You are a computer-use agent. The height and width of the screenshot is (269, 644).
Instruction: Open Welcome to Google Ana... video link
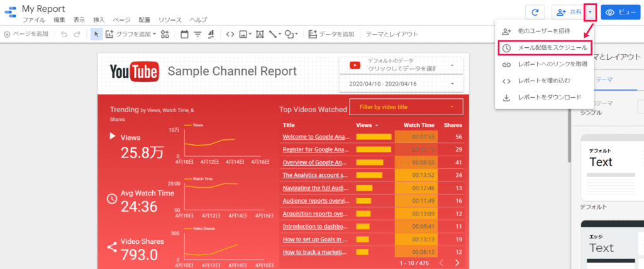click(x=316, y=137)
